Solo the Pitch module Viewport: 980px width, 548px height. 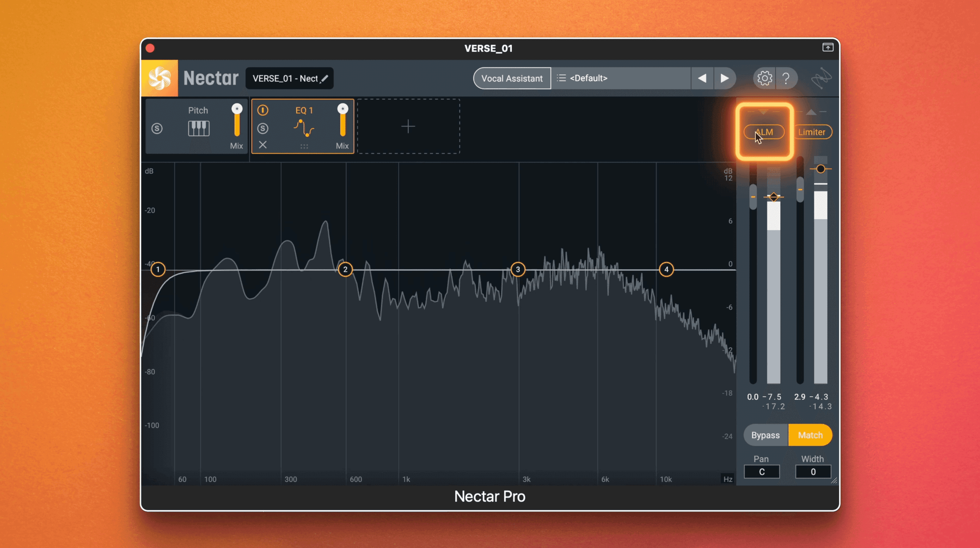157,129
